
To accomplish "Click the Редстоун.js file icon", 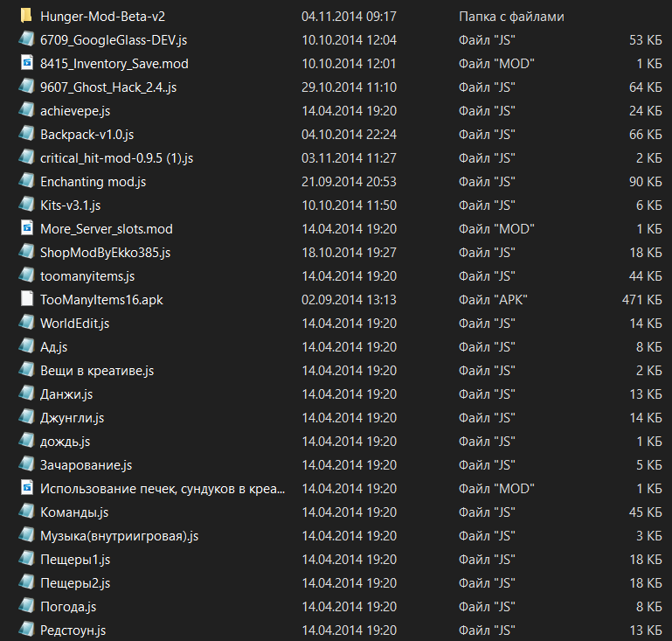I will (26, 630).
